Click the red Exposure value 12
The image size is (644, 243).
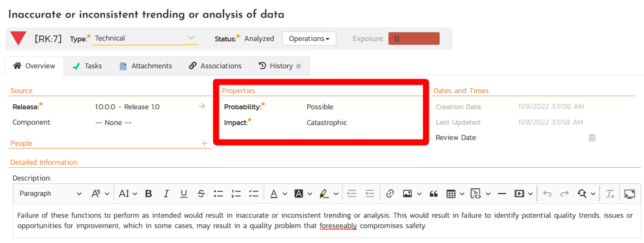[414, 39]
